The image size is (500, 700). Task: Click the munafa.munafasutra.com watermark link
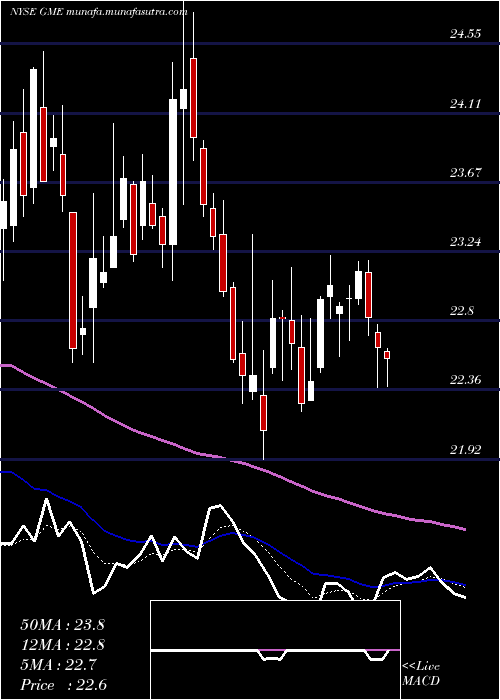126,12
